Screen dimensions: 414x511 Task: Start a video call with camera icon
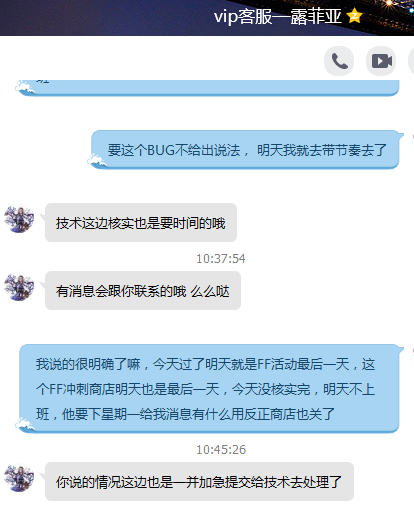tap(381, 61)
